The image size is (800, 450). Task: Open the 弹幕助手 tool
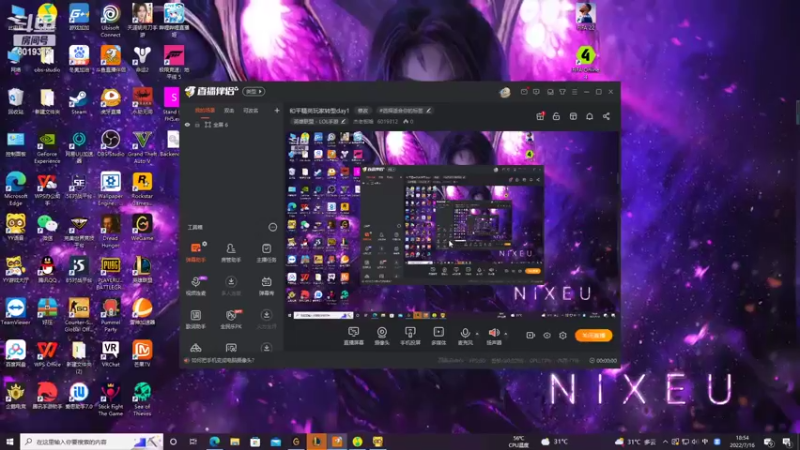195,252
